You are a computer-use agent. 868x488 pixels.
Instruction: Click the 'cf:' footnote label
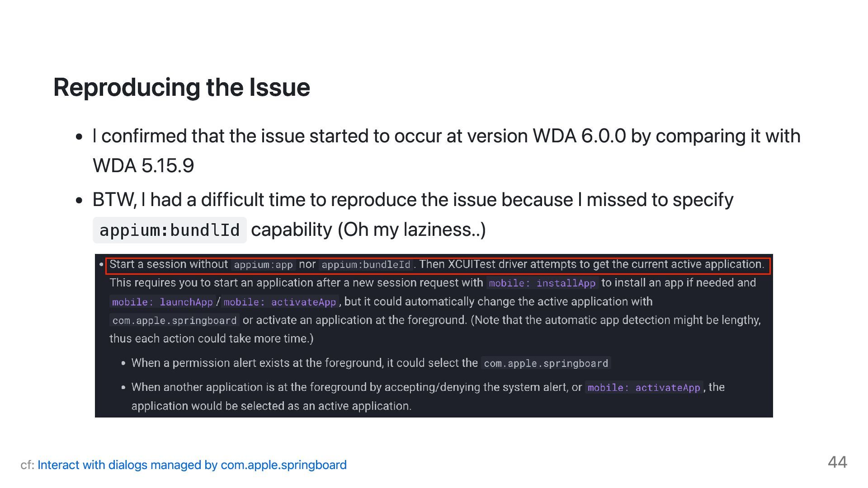tap(27, 465)
